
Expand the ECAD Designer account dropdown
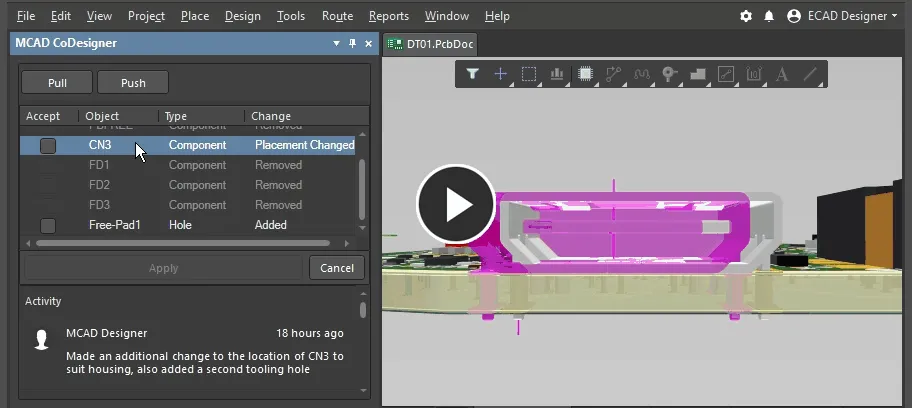(895, 16)
